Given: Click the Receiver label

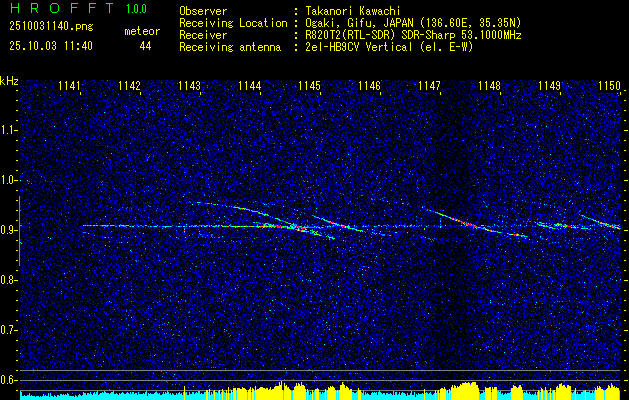Looking at the screenshot, I should pos(203,35).
